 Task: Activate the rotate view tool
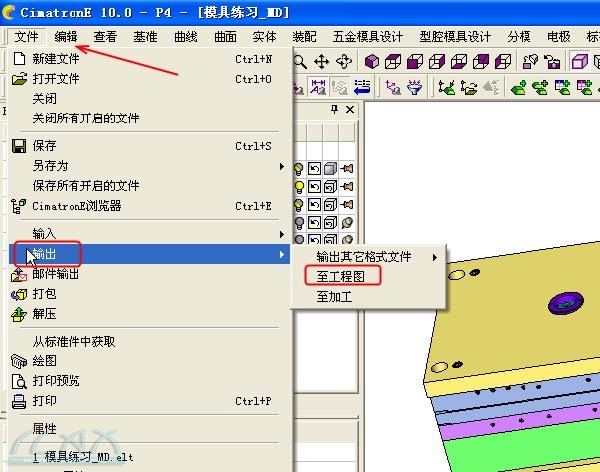coord(344,61)
